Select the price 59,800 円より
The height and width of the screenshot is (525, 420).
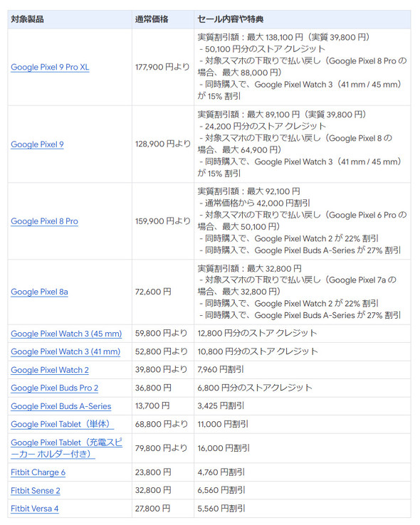tap(161, 334)
